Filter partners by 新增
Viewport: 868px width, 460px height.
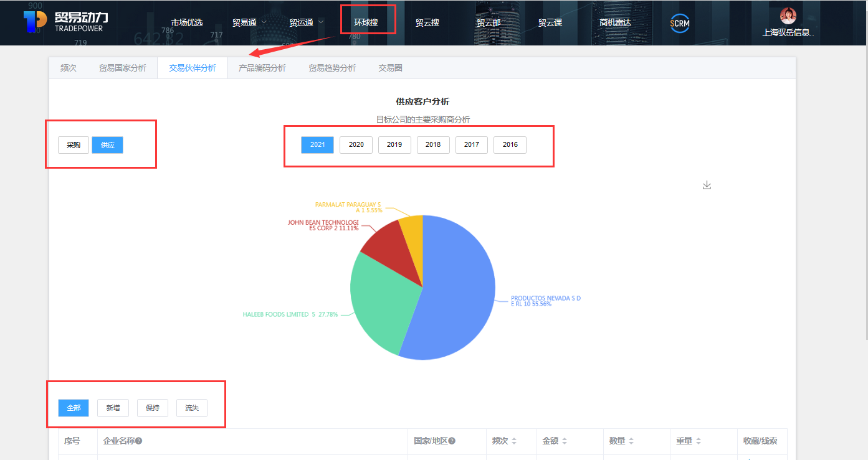click(113, 408)
